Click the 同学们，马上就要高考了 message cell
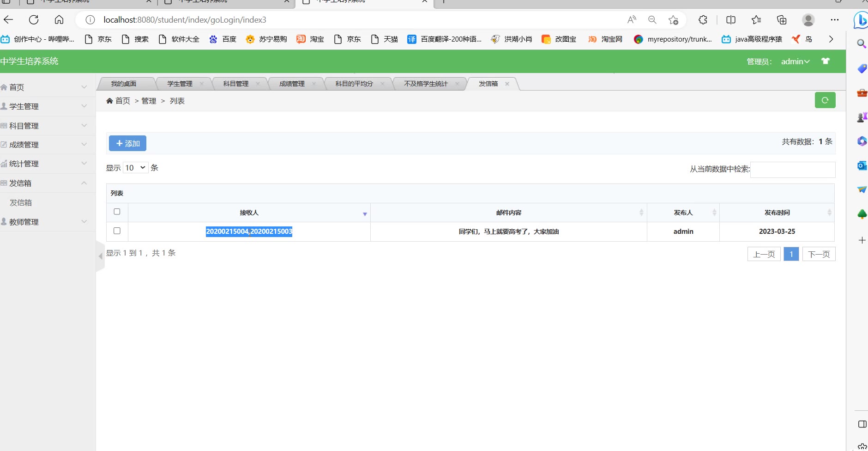 [x=509, y=232]
